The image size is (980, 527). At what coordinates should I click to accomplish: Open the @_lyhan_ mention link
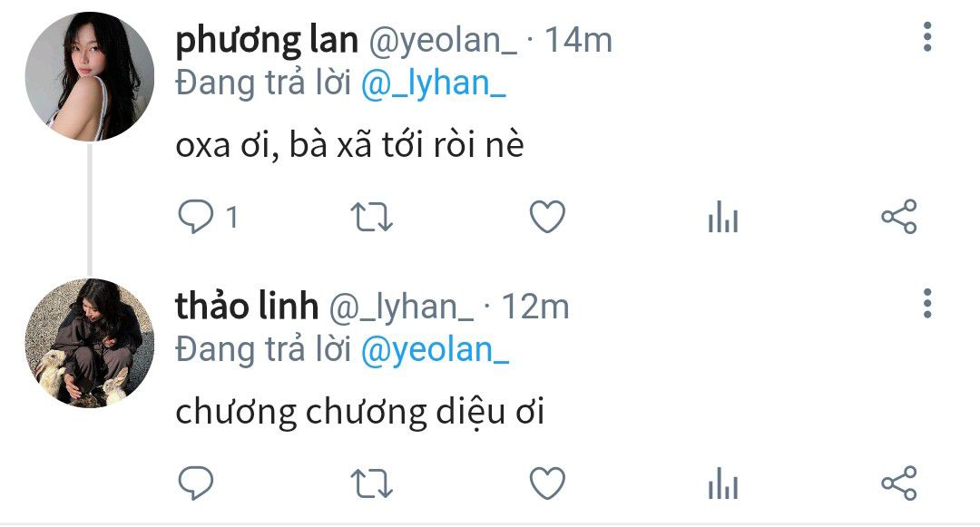pos(433,83)
